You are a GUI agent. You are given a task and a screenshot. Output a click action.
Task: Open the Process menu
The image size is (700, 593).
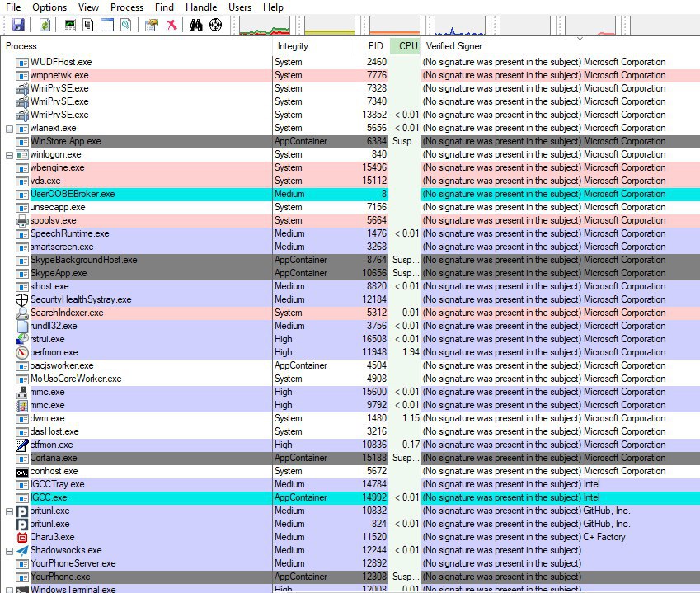coord(127,7)
